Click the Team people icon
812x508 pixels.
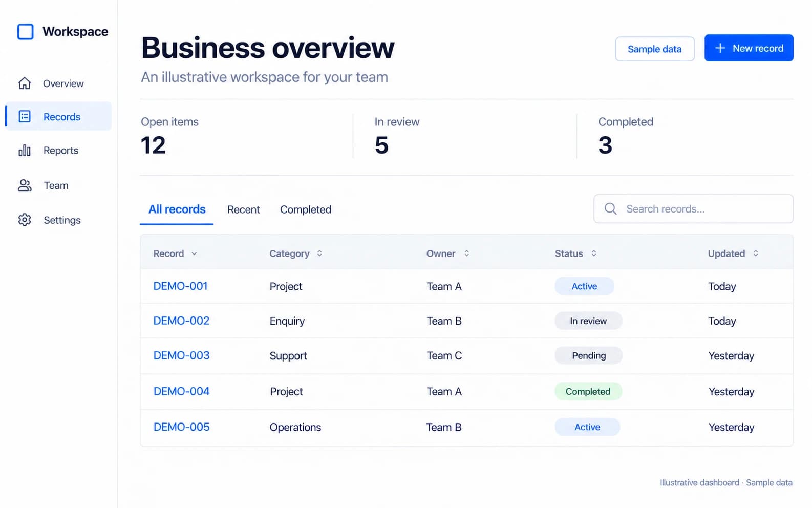[25, 185]
